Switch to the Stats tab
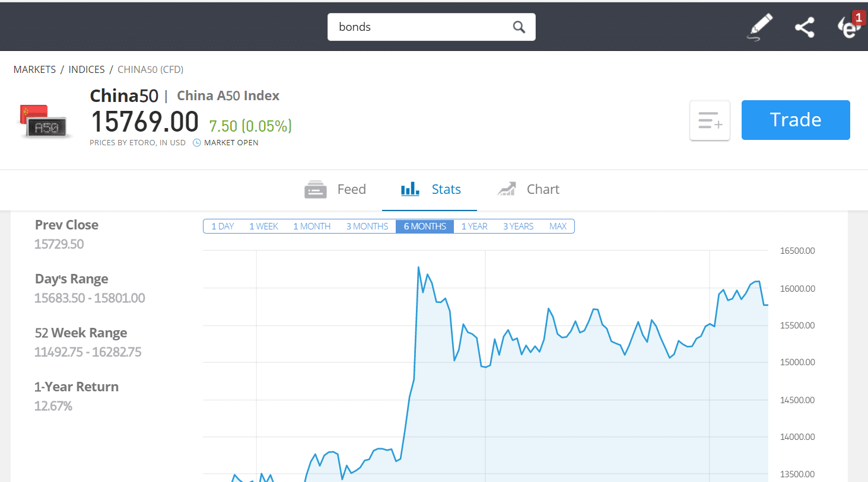 click(430, 190)
